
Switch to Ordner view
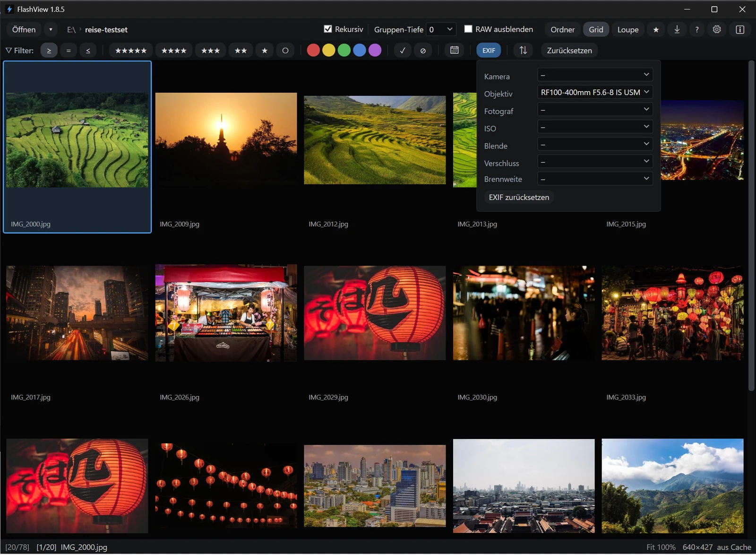pos(562,29)
